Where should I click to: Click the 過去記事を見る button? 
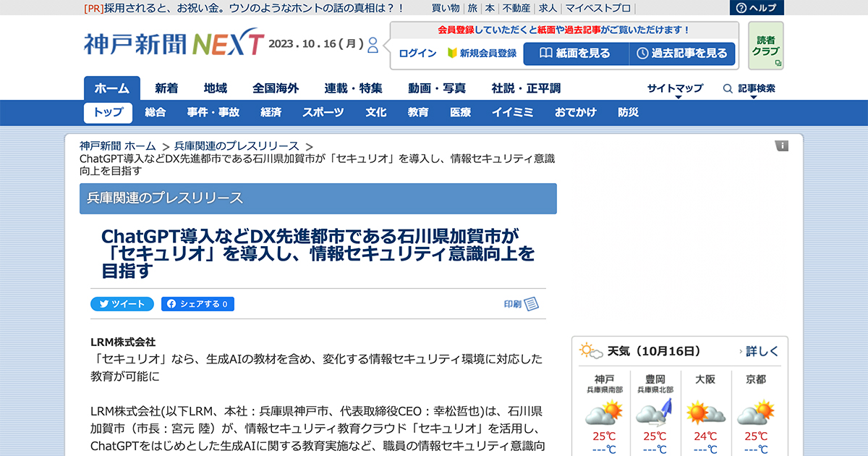pyautogui.click(x=683, y=54)
